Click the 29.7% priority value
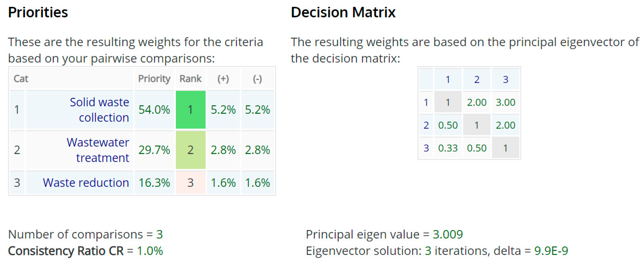 click(154, 150)
